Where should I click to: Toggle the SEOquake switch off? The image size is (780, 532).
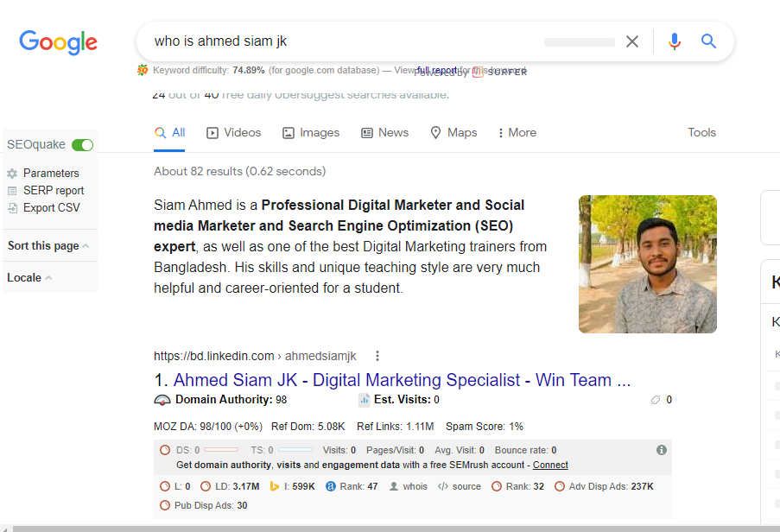pos(83,145)
